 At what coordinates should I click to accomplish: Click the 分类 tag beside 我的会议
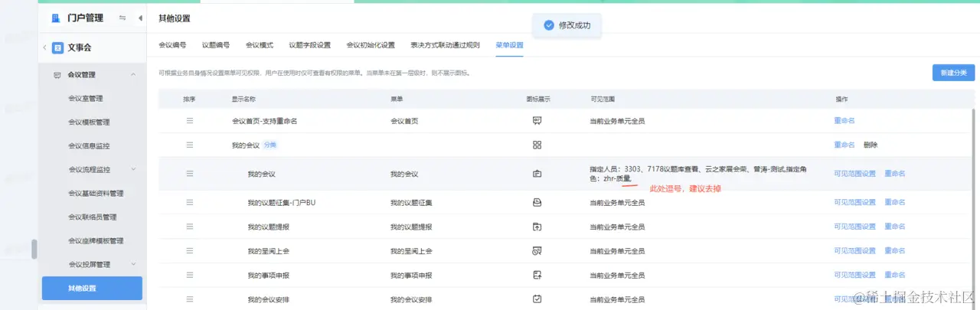tap(270, 145)
